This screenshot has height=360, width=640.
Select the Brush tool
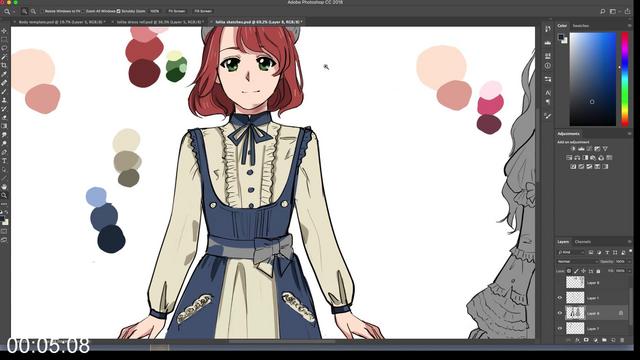click(x=4, y=91)
